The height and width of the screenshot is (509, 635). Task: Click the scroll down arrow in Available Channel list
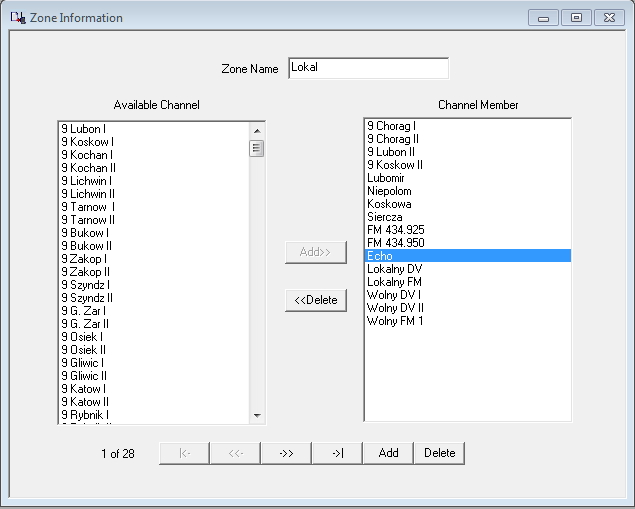pos(257,415)
